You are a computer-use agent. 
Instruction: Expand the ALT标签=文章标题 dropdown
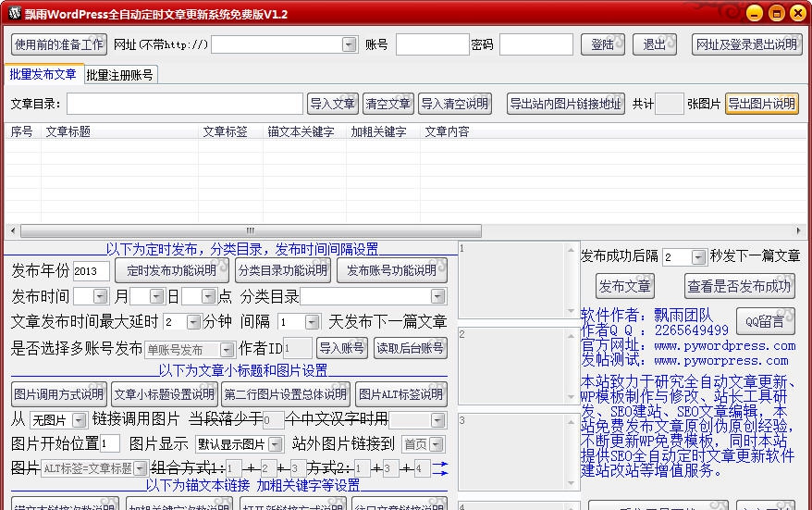(x=141, y=468)
